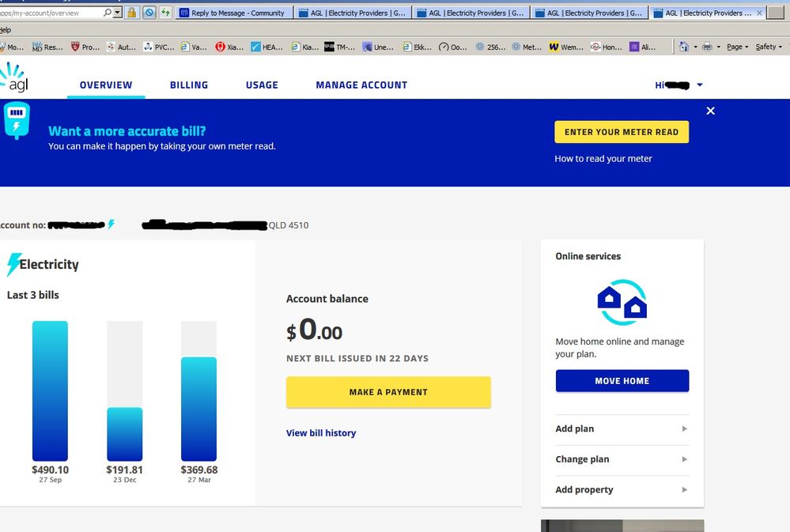This screenshot has height=532, width=790.
Task: Click the $191.81 bill bar for 23 Dec
Action: pos(125,434)
